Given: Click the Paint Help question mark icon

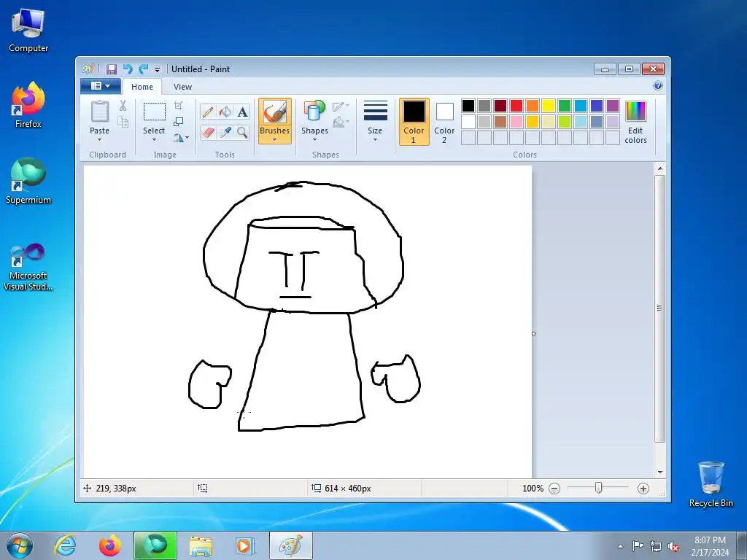Looking at the screenshot, I should 658,86.
